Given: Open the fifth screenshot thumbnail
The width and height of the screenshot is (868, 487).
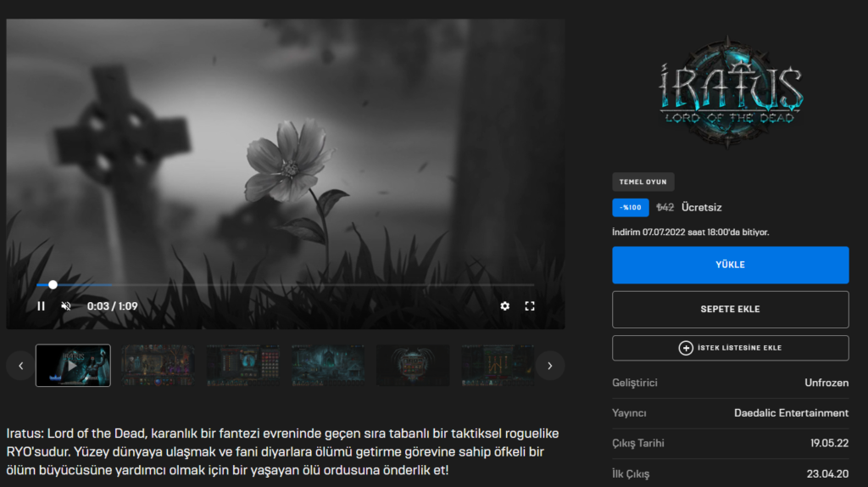Looking at the screenshot, I should [x=413, y=366].
